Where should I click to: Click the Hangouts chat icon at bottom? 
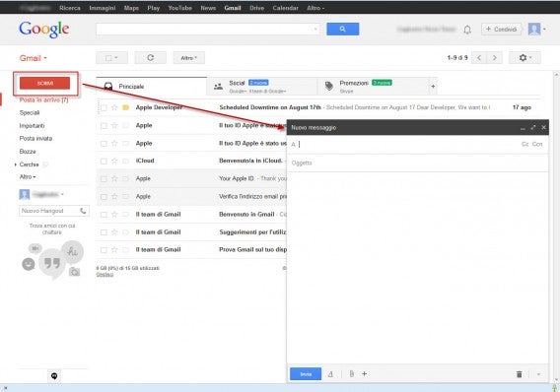(54, 376)
